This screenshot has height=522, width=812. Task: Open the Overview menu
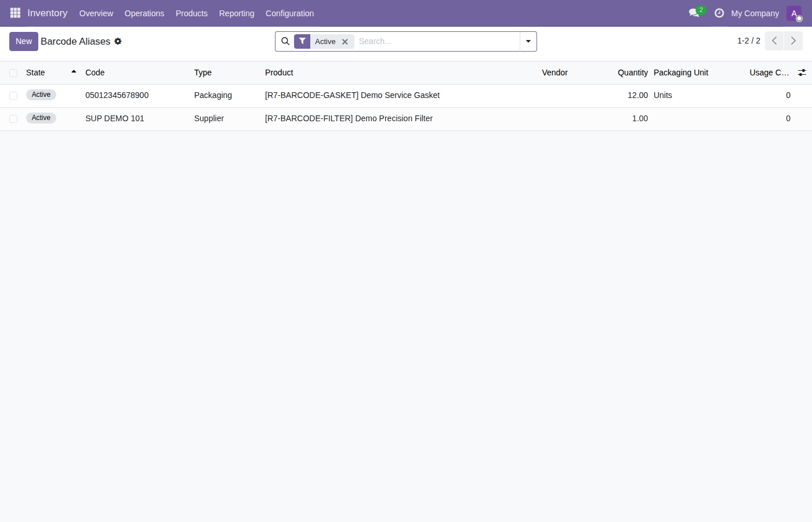96,13
